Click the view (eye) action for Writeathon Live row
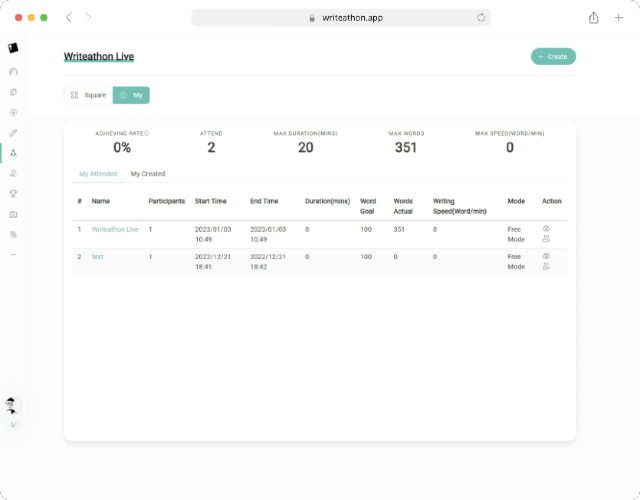Screen dimensions: 640x500 (546, 229)
